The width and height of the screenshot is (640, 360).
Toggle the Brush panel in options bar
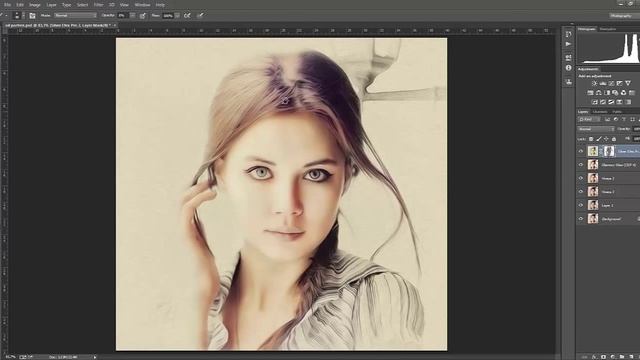[x=32, y=16]
